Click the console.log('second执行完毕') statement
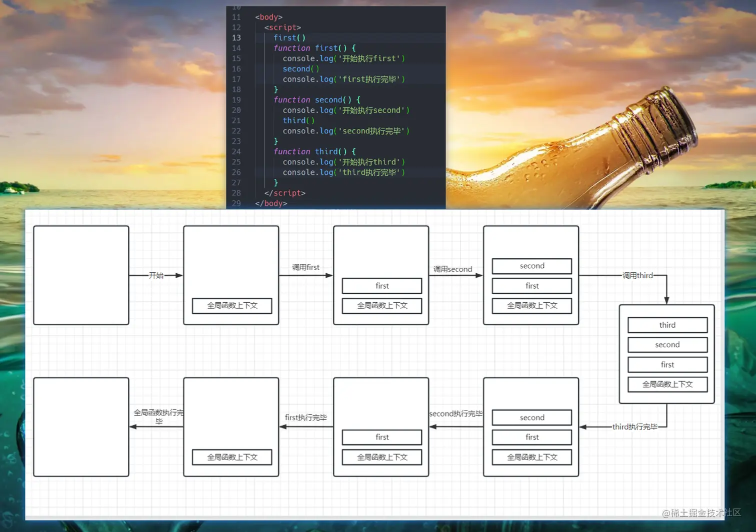Viewport: 756px width, 532px height. (346, 131)
